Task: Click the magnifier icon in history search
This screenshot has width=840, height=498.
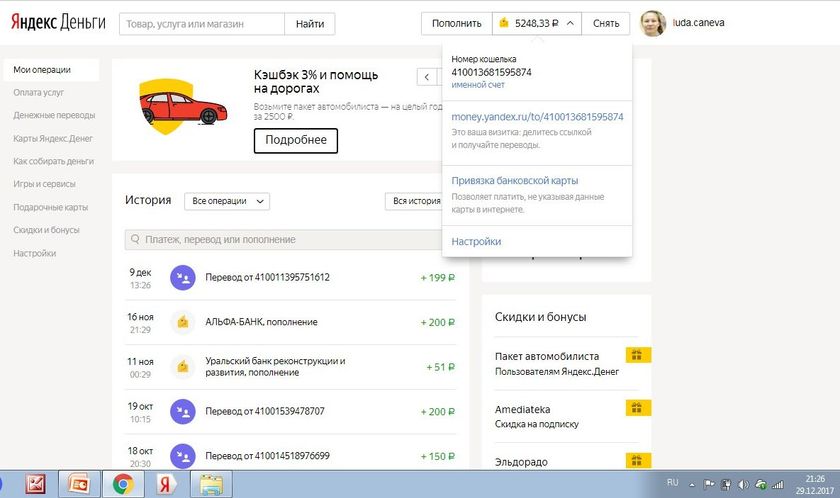Action: coord(135,239)
